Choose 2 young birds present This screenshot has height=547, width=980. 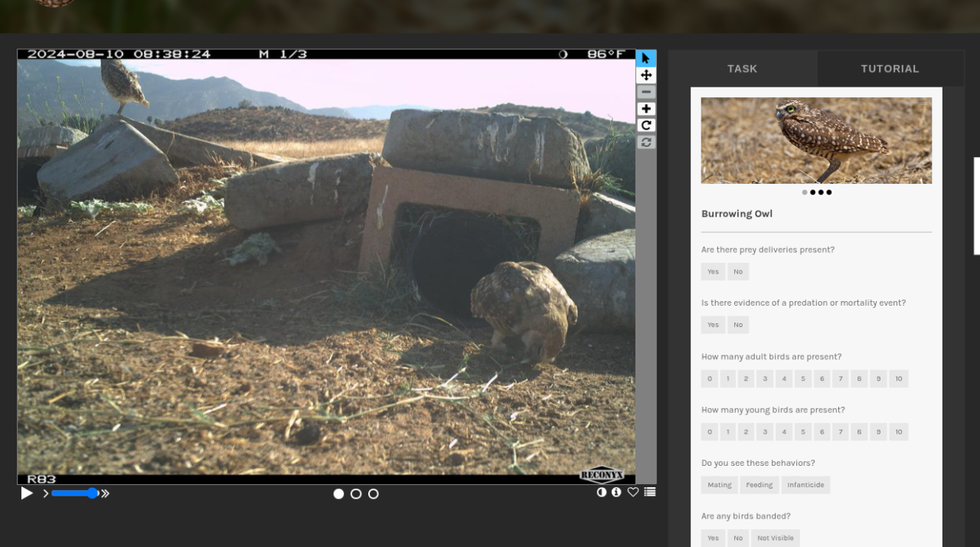click(746, 432)
